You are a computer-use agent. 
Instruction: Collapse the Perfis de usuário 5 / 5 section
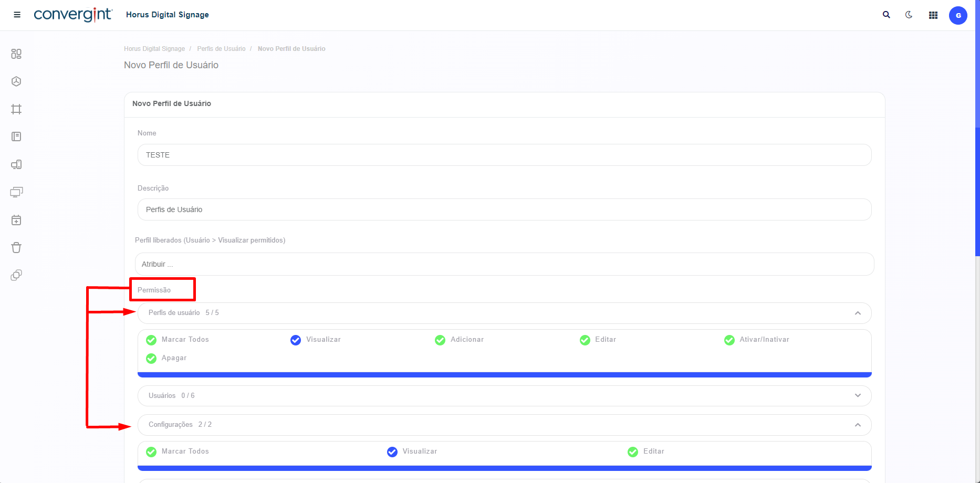(x=858, y=313)
